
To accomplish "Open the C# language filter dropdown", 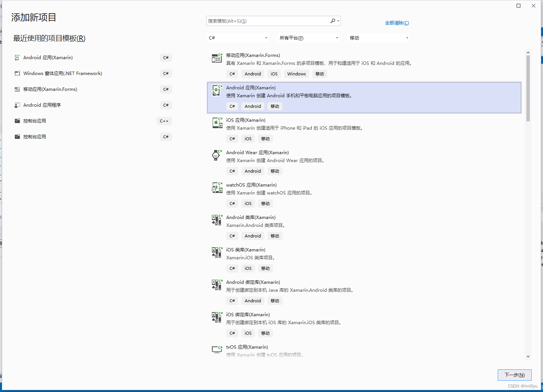I will [238, 38].
